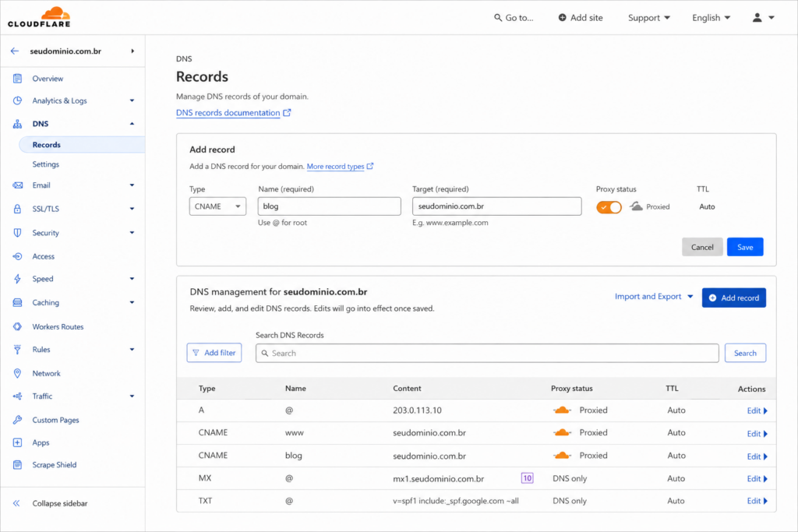Click the orange cloud icon in the blog row
Image resolution: width=798 pixels, height=532 pixels.
[562, 455]
